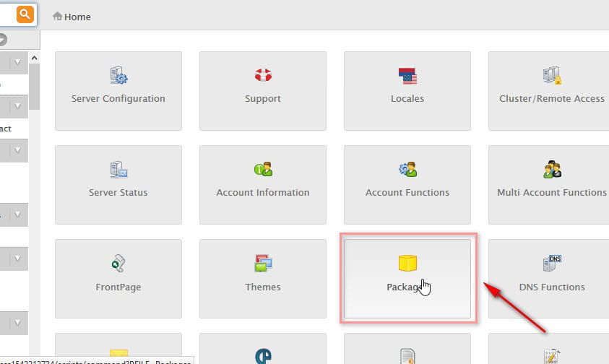Open Support with the lifebuoy icon
Screen dimensions: 609x364
pyautogui.click(x=262, y=90)
